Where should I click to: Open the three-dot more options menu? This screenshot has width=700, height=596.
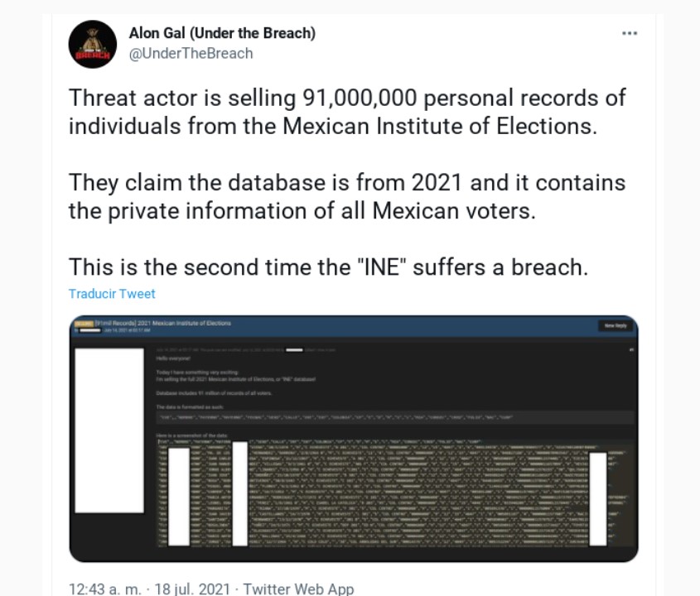pyautogui.click(x=630, y=33)
